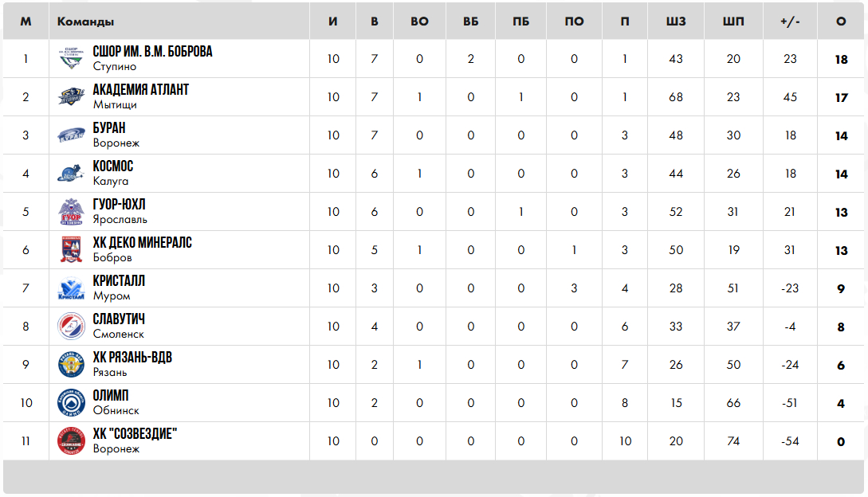Click the СШОР им. В.М. Боброва team logo
Viewport: 868px width, 497px height.
coord(72,59)
